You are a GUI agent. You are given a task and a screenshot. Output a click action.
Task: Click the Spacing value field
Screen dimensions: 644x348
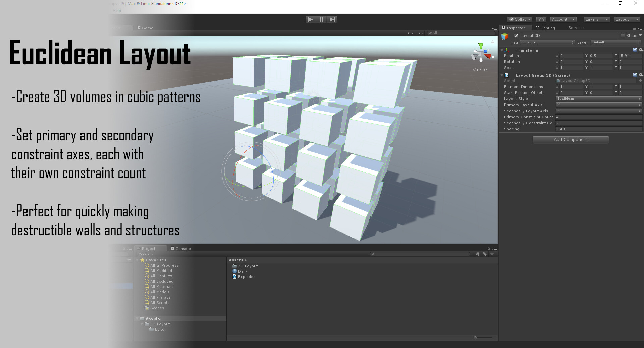[x=599, y=129]
